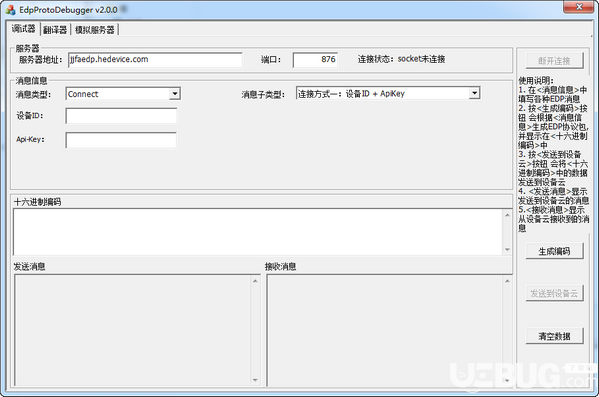This screenshot has height=397, width=599.
Task: Click the 清空数据 button
Action: pyautogui.click(x=554, y=336)
